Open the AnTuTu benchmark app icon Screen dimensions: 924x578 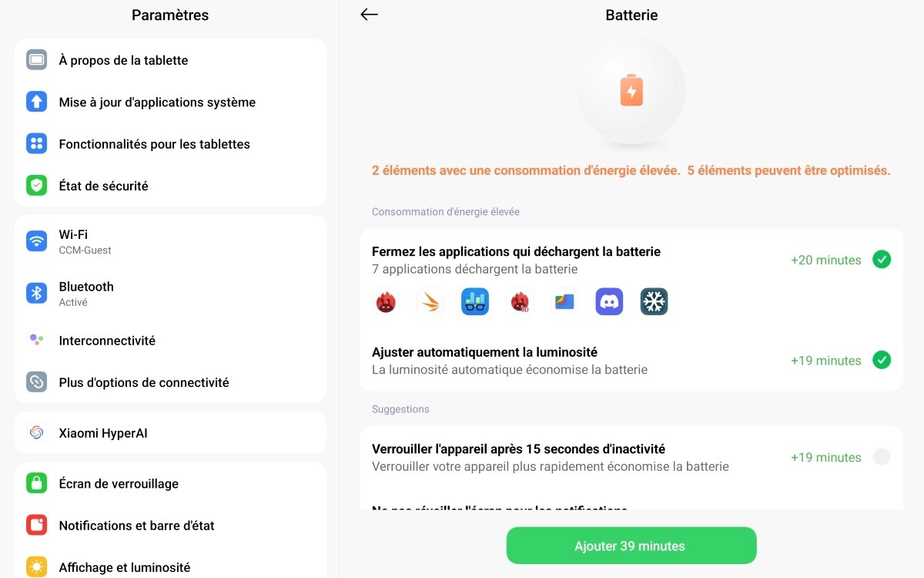tap(386, 301)
